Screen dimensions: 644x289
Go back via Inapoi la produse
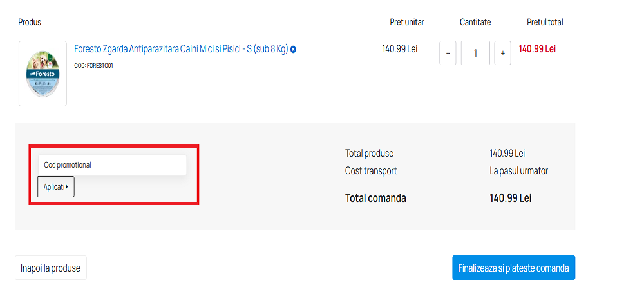pyautogui.click(x=50, y=268)
